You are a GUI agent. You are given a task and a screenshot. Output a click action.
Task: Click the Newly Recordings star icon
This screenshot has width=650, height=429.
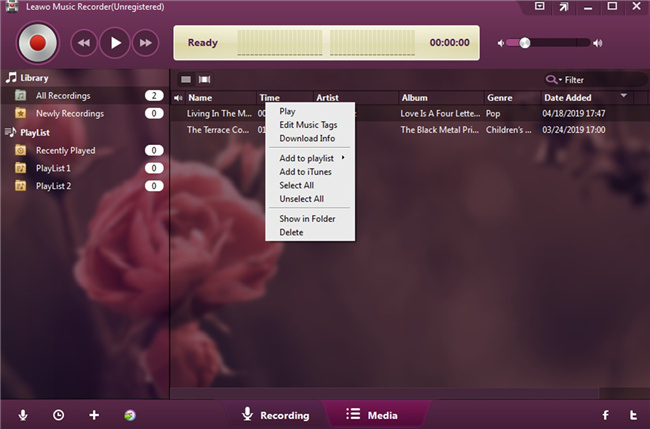coord(20,113)
